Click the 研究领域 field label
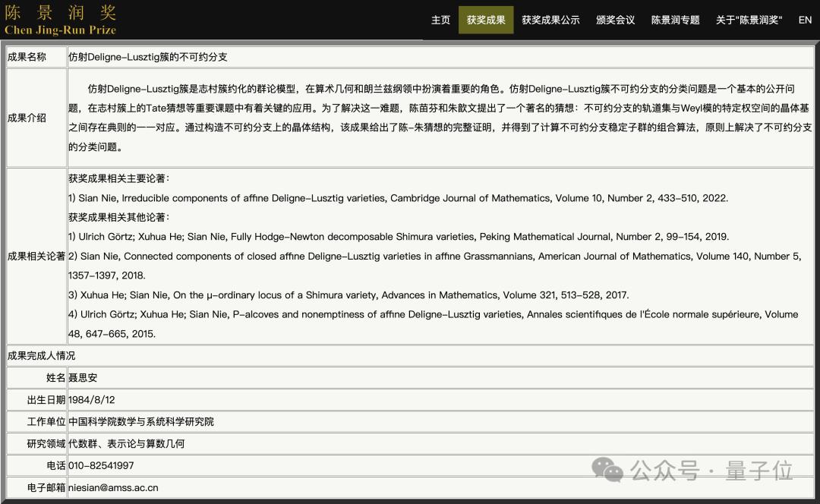Image resolution: width=820 pixels, height=504 pixels. click(x=46, y=443)
